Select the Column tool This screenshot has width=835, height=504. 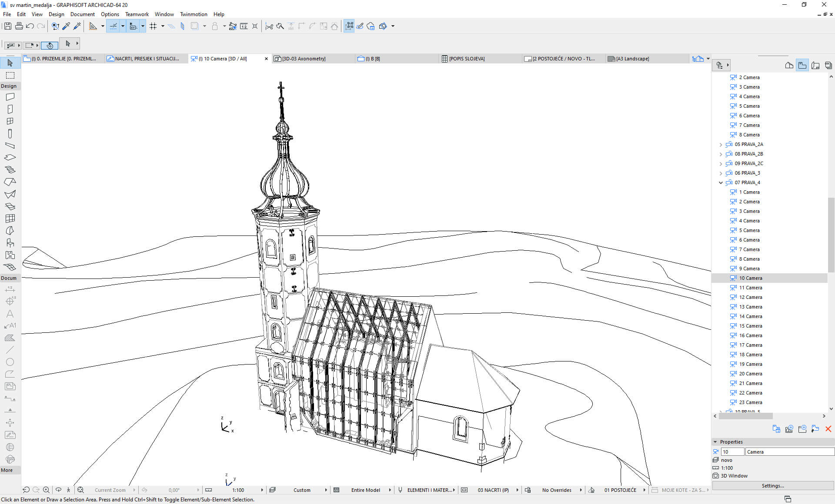coord(10,133)
